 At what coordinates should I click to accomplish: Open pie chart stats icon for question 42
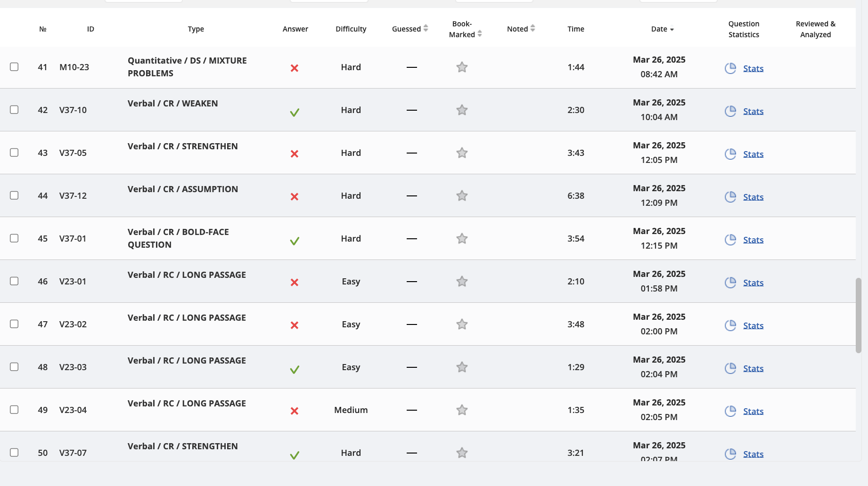click(730, 111)
